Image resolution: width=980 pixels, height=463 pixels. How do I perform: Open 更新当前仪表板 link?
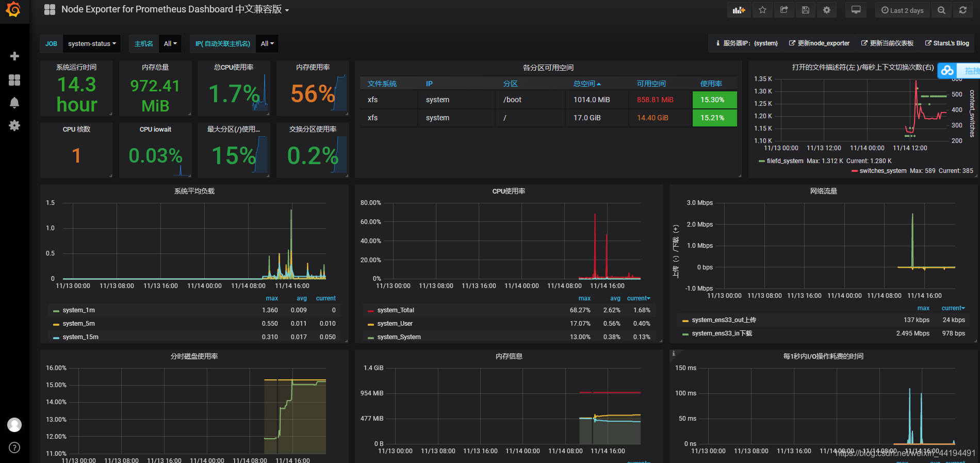[x=887, y=43]
